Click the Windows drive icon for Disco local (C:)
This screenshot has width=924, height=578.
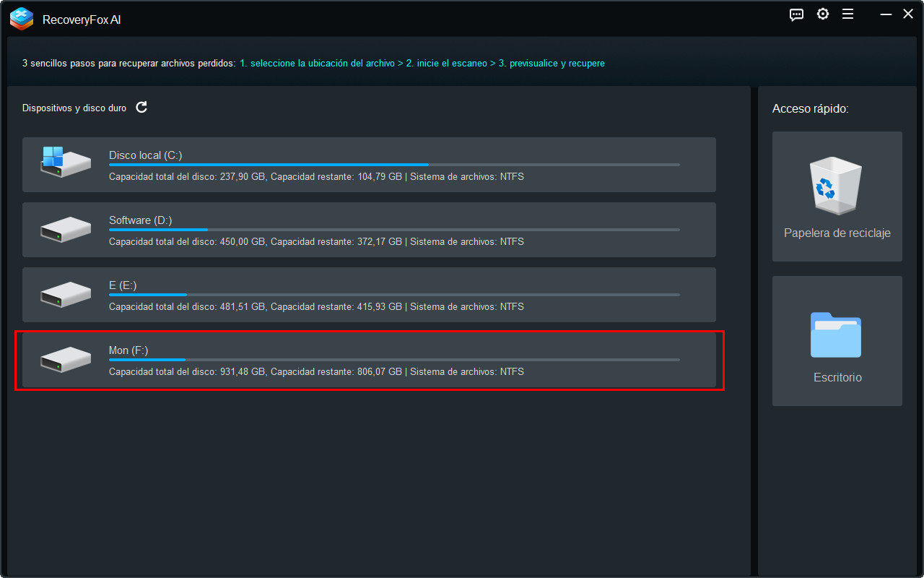click(x=65, y=163)
